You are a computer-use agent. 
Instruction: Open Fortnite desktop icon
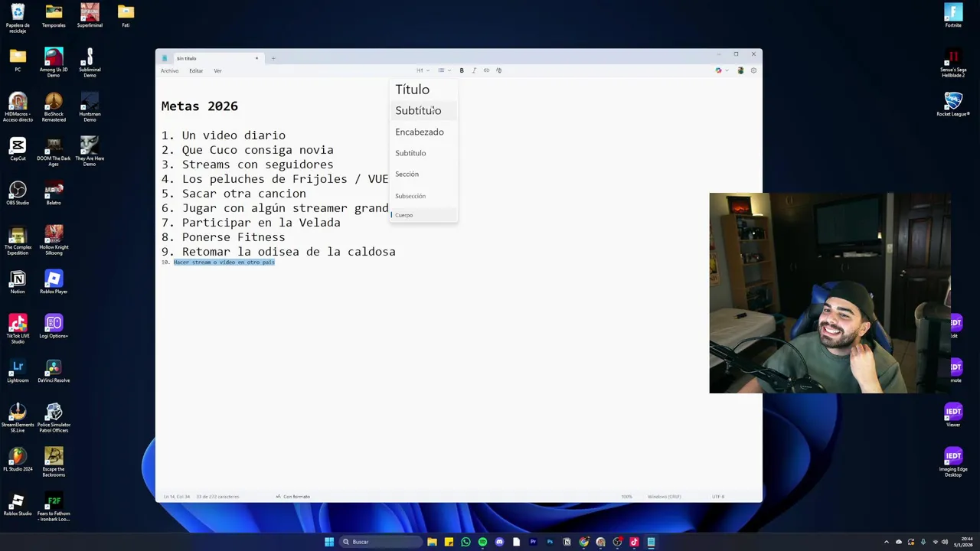click(953, 16)
